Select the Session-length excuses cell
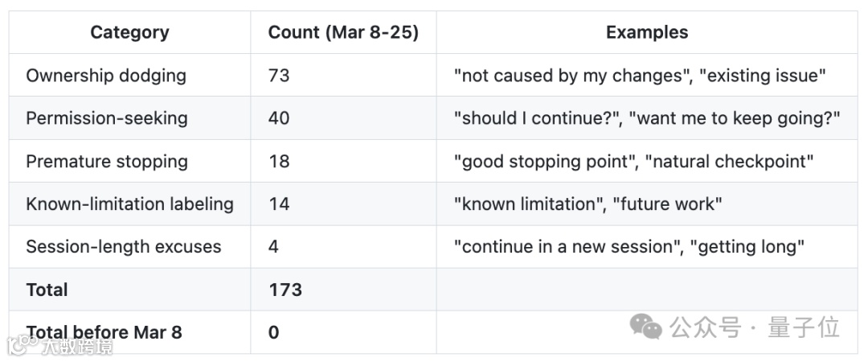This screenshot has height=362, width=868. coord(123,246)
